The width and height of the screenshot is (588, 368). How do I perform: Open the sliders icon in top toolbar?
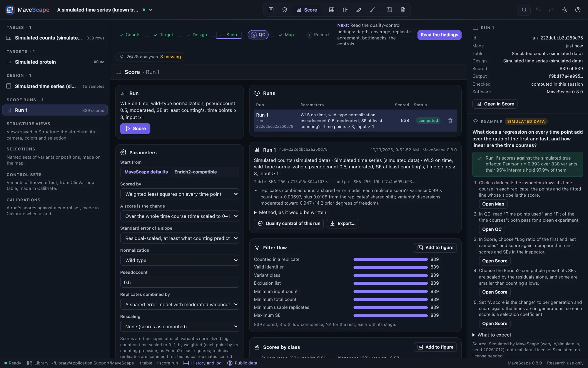[x=345, y=10]
